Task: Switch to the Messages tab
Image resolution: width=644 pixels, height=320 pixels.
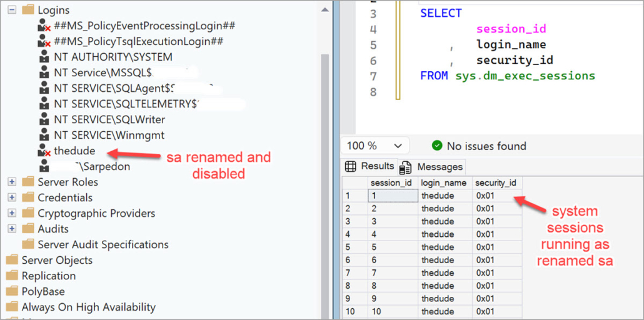Action: tap(432, 167)
